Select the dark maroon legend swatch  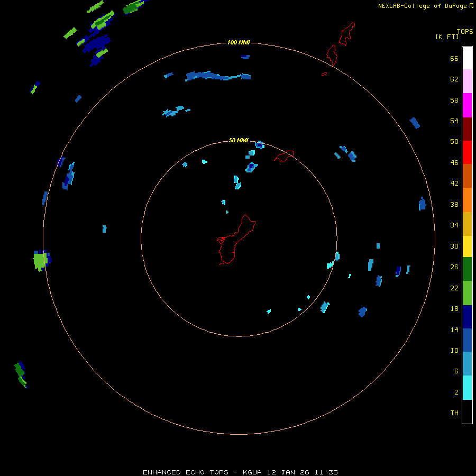[x=467, y=129]
